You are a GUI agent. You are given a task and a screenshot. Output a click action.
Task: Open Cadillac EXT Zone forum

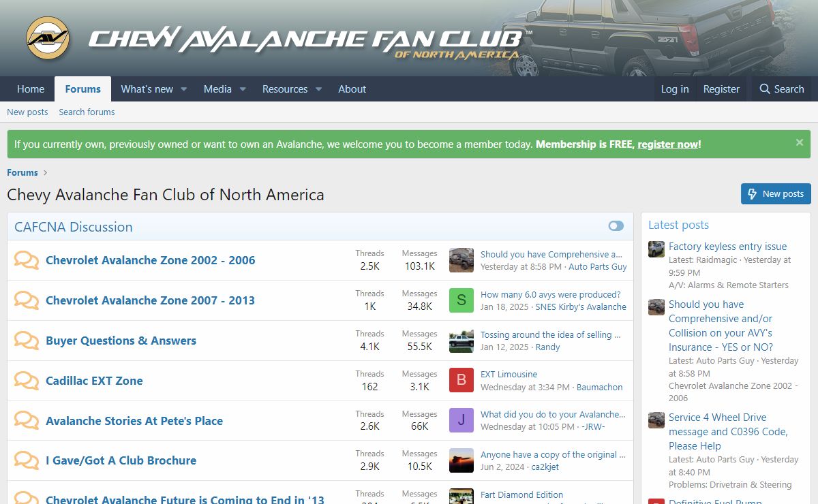point(94,381)
